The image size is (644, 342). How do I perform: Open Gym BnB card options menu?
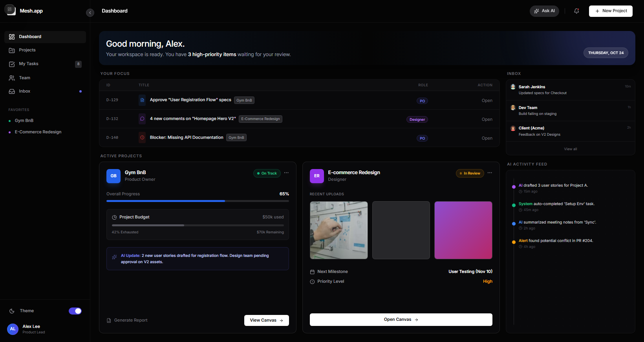click(x=286, y=173)
